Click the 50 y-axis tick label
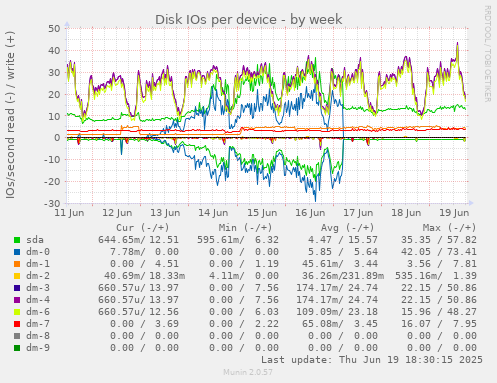 coord(54,29)
